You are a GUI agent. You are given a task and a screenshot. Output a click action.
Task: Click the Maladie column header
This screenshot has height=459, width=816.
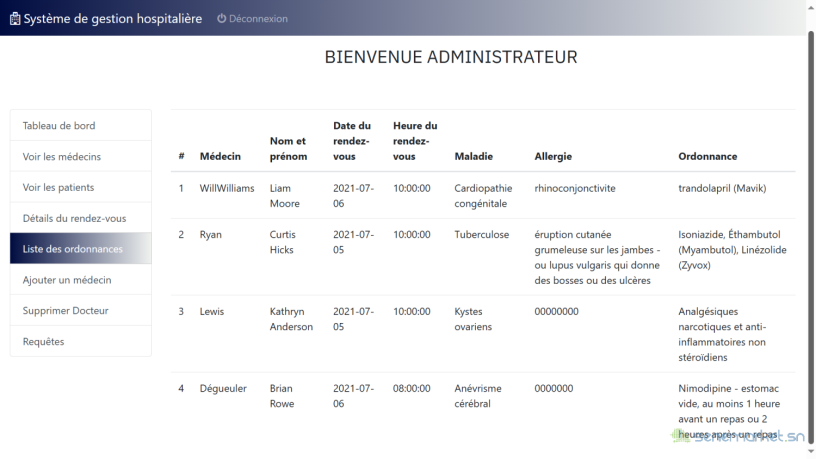pyautogui.click(x=474, y=156)
